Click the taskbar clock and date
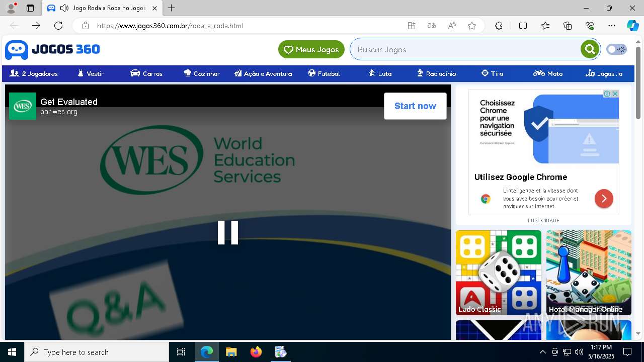This screenshot has width=644, height=362. pyautogui.click(x=602, y=352)
